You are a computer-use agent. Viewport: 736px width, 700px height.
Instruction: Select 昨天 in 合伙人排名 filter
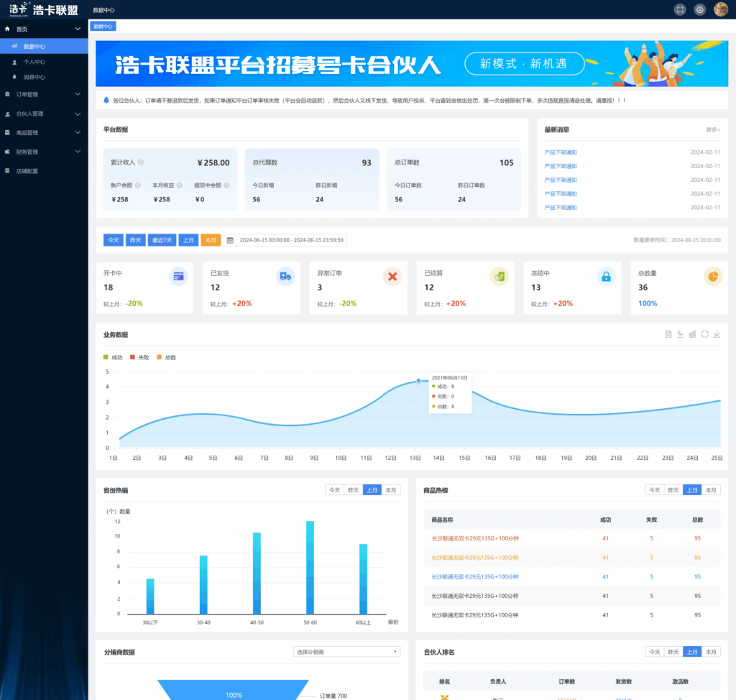tap(673, 652)
